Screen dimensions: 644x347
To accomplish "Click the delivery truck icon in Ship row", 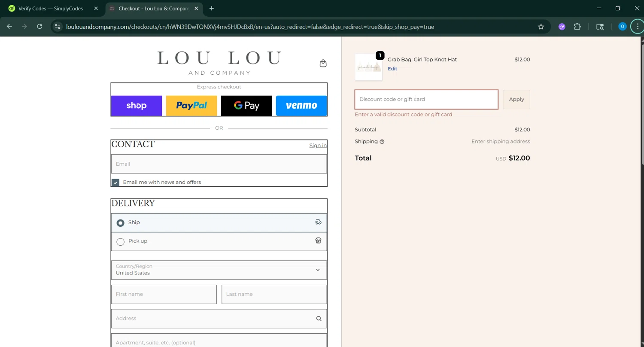I will [318, 222].
